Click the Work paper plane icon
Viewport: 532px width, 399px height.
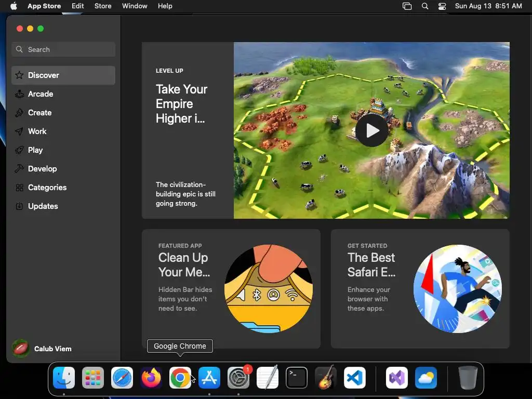19,131
